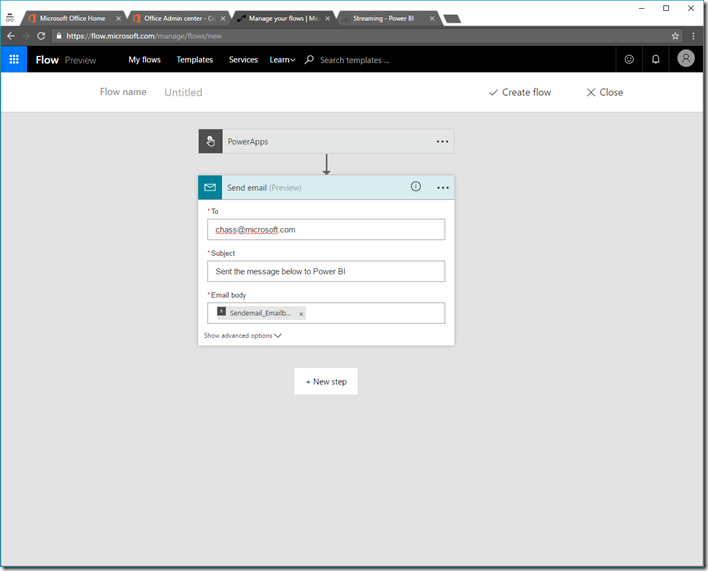Screen dimensions: 708x571
Task: Open the Templates menu item
Action: (x=194, y=60)
